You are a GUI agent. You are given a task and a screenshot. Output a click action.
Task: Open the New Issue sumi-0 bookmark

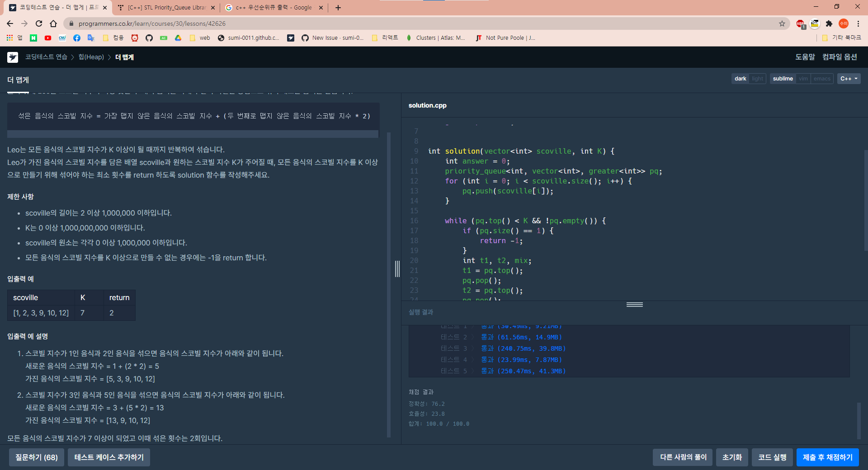click(x=332, y=38)
